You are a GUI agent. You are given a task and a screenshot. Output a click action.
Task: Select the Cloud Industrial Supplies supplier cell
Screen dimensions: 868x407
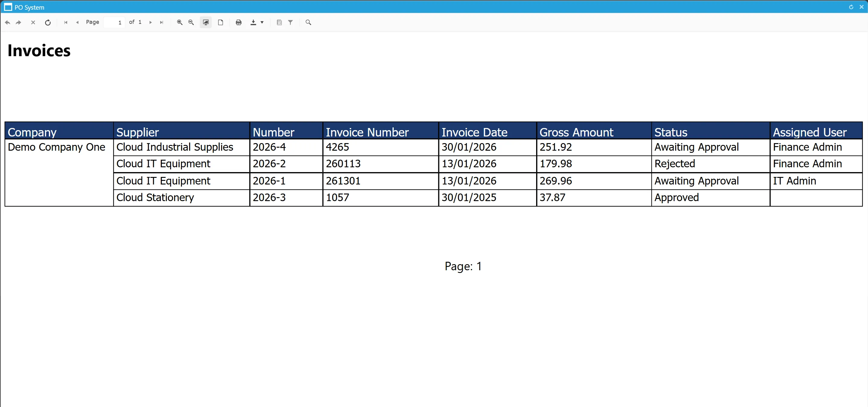[182, 147]
